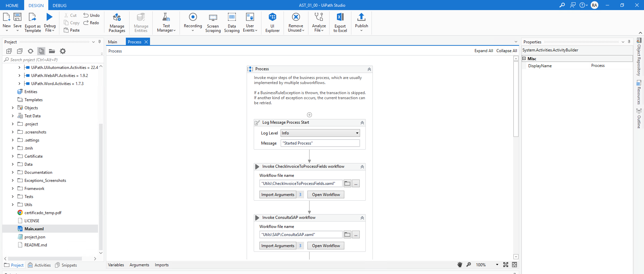The width and height of the screenshot is (644, 274).
Task: Close the Process tab
Action: tap(146, 42)
